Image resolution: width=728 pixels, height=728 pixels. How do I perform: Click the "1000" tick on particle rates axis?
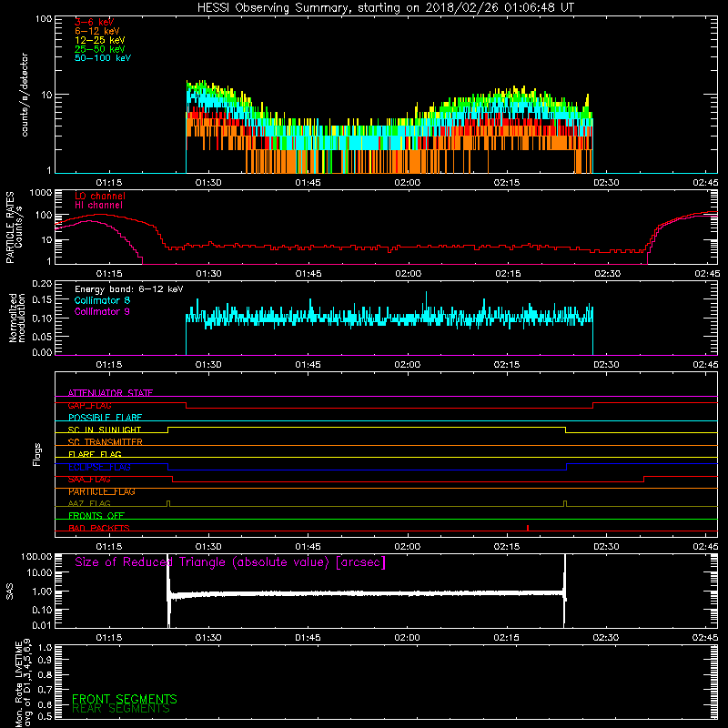[40, 193]
